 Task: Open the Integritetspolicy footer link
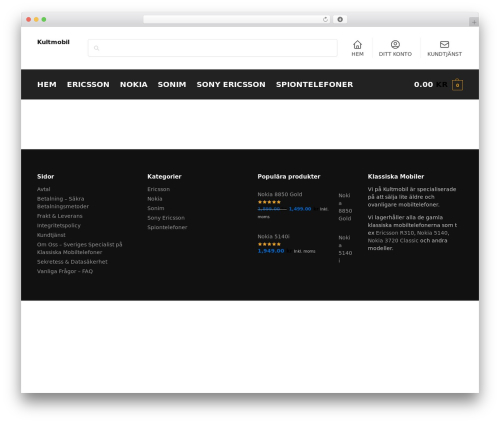pyautogui.click(x=59, y=225)
